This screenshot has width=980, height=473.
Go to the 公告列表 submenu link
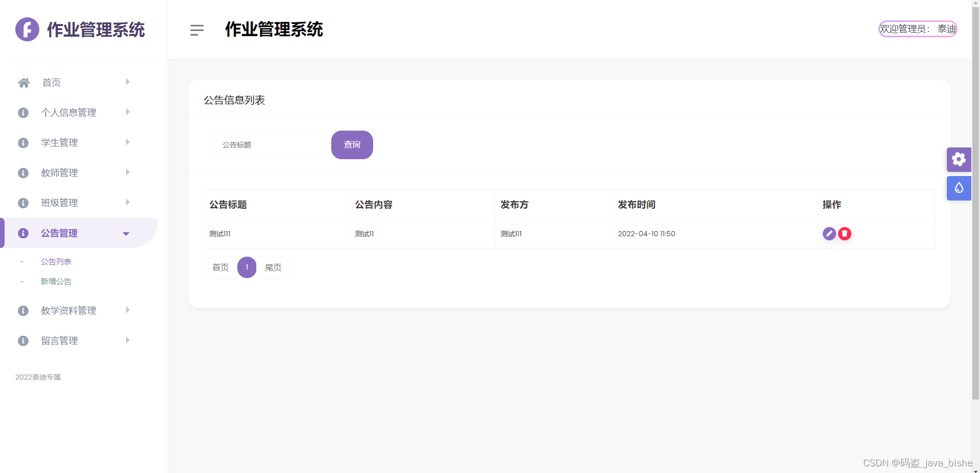[x=56, y=262]
